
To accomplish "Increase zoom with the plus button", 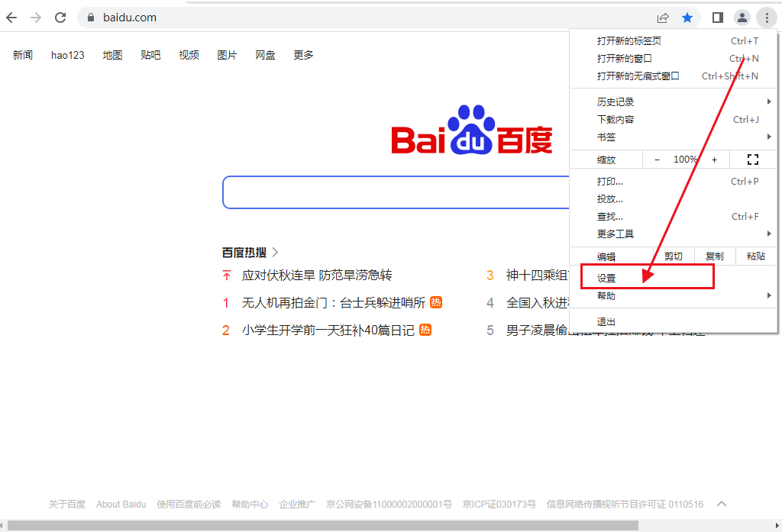I will (714, 160).
